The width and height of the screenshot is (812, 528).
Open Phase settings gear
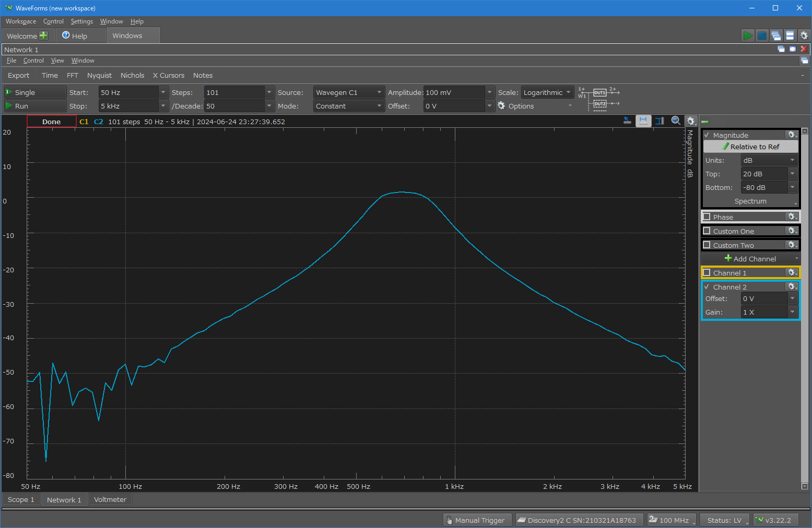792,217
